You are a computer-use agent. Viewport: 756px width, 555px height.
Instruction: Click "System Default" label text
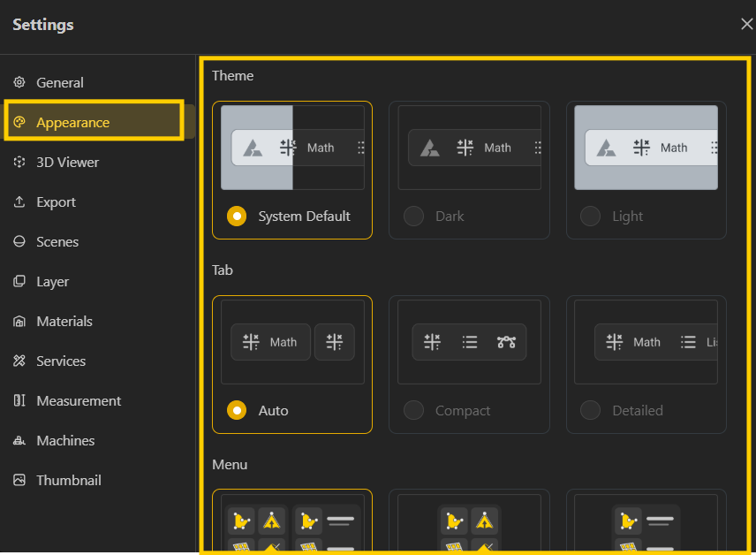coord(304,217)
